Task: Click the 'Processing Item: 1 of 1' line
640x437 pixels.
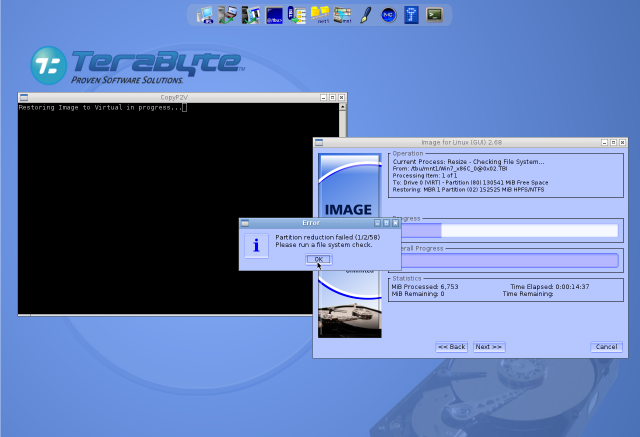Action: (425, 175)
